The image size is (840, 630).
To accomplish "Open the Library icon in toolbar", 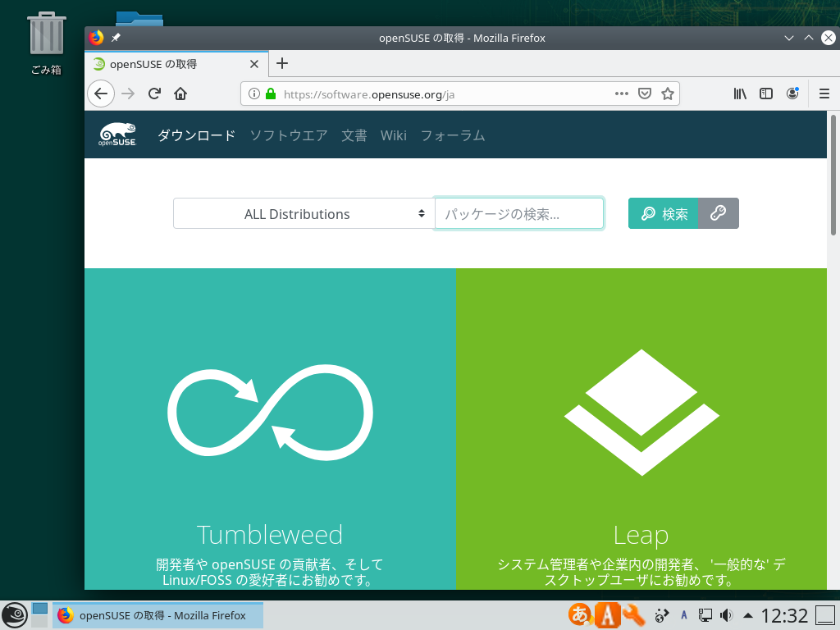I will click(x=740, y=94).
